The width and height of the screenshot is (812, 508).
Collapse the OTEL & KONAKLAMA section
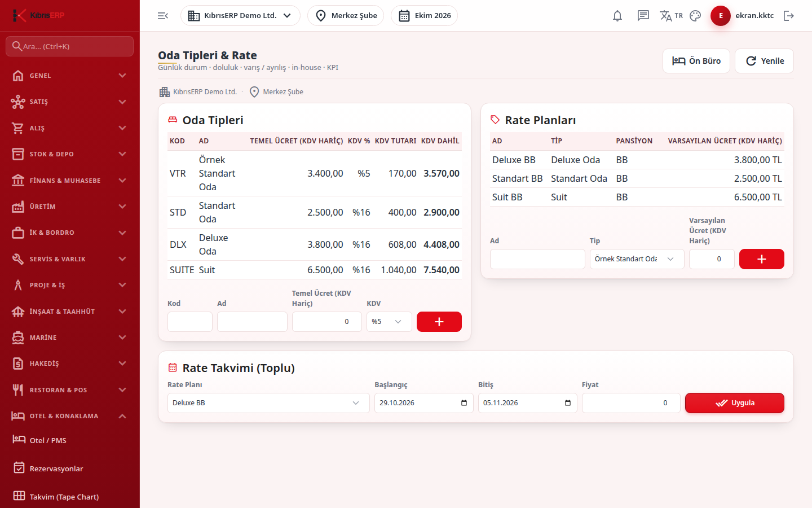70,416
